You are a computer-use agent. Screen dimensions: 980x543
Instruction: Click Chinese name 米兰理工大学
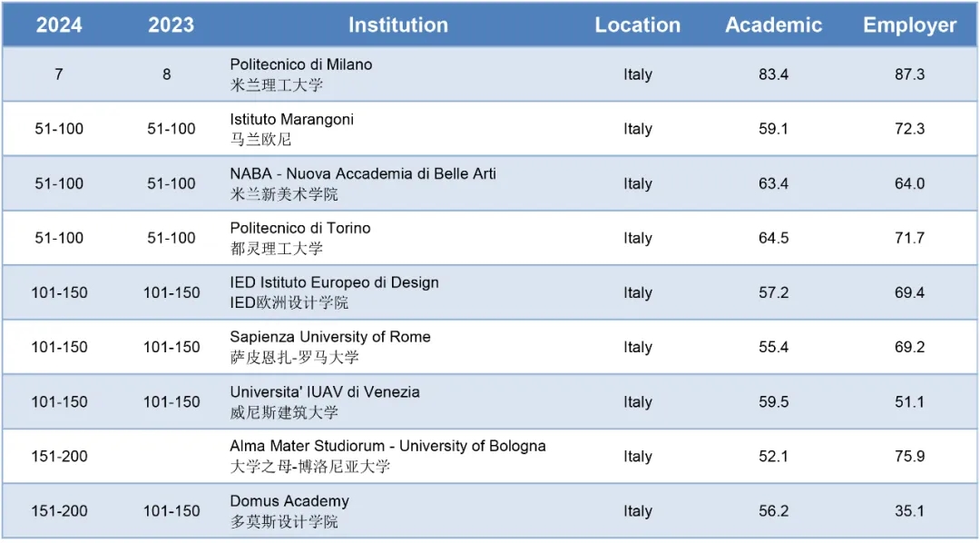click(276, 85)
